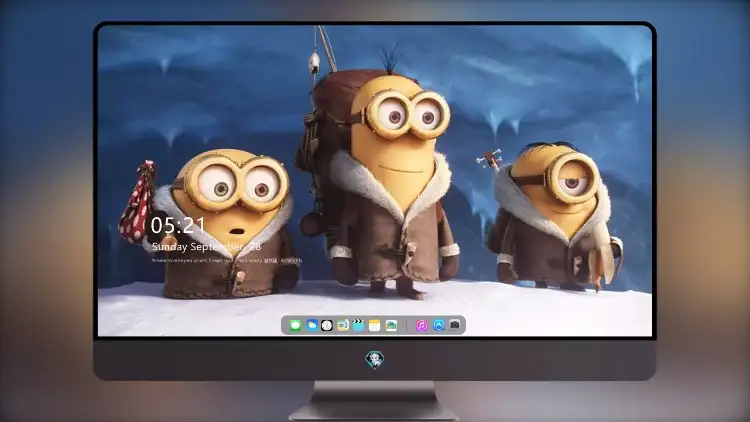Open the Weather app in the dock
The width and height of the screenshot is (750, 422).
pyautogui.click(x=311, y=325)
